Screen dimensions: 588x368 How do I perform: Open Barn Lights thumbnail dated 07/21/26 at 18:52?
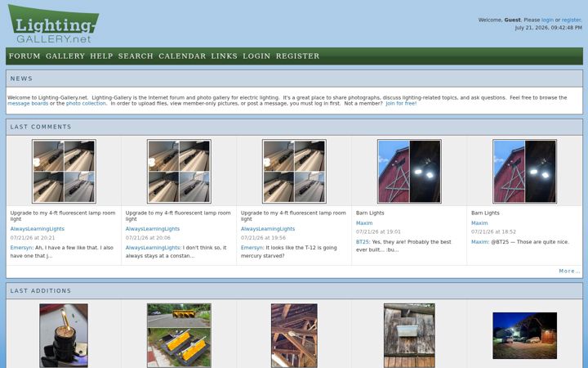(x=524, y=171)
